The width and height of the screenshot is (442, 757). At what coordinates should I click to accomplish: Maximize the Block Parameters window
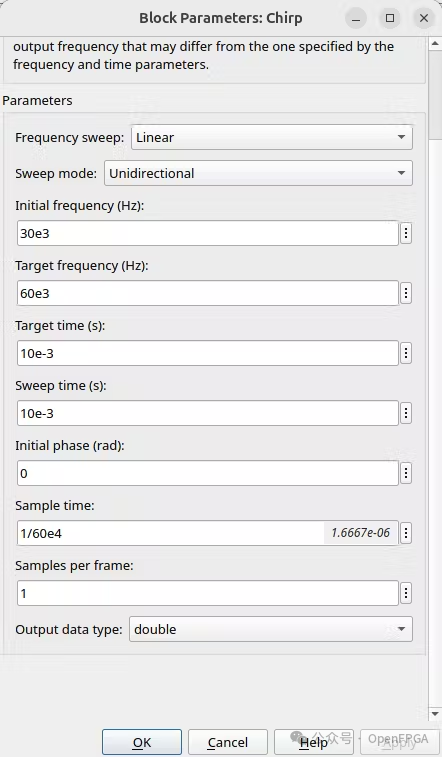[390, 18]
